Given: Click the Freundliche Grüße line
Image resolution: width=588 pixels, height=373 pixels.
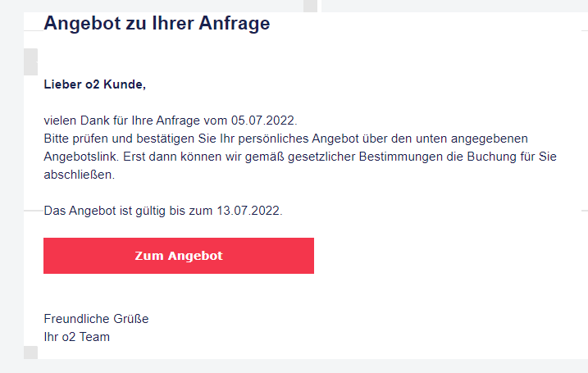Looking at the screenshot, I should tap(96, 319).
